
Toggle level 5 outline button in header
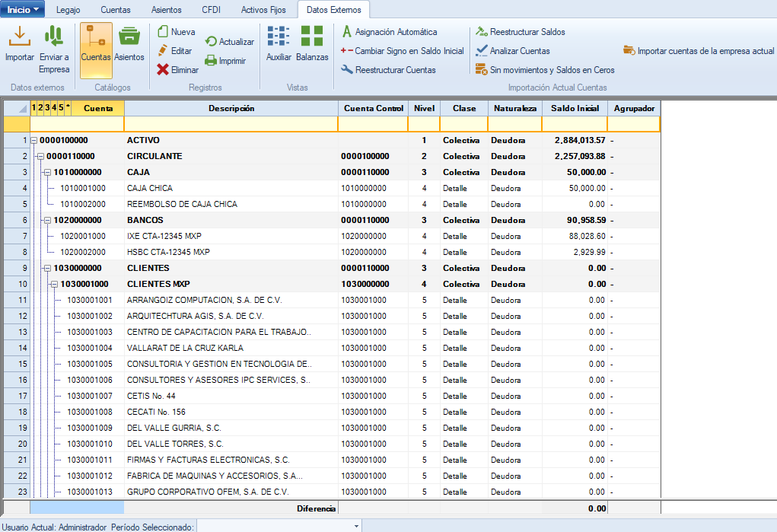pyautogui.click(x=61, y=108)
